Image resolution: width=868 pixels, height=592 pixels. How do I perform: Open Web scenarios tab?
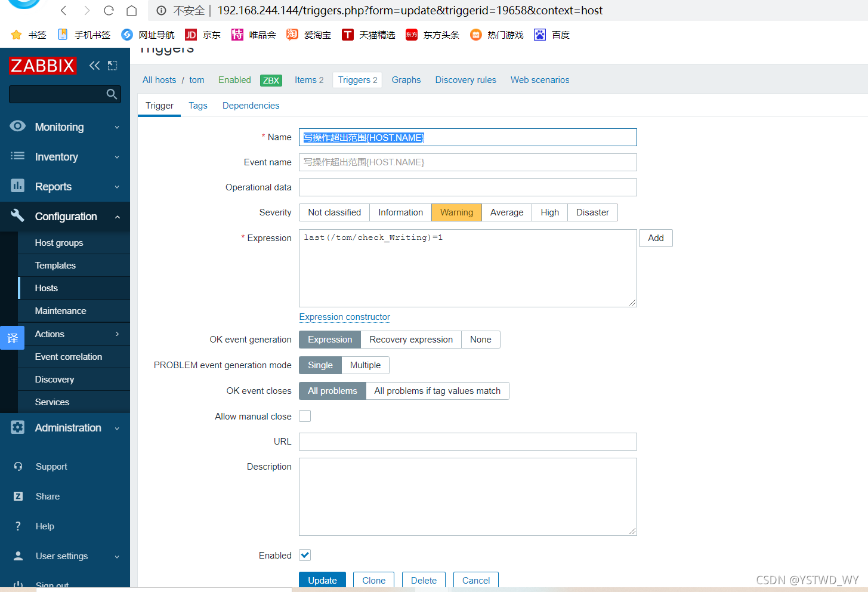point(540,80)
